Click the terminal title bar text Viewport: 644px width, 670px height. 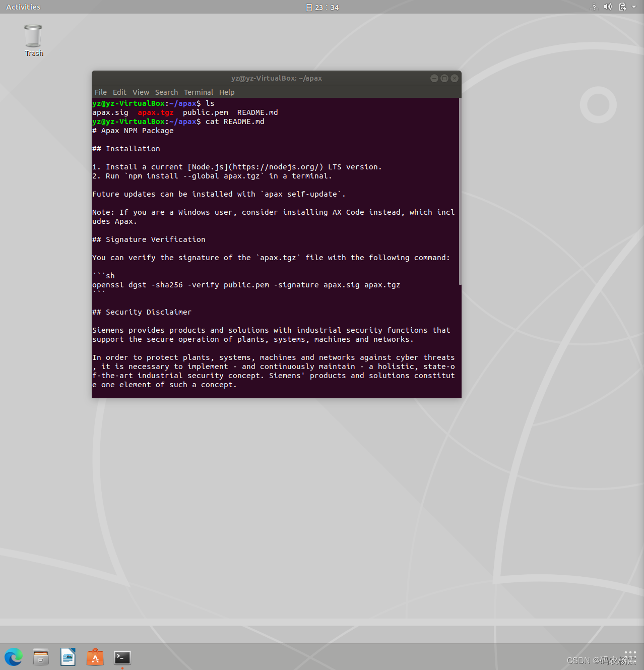click(277, 78)
